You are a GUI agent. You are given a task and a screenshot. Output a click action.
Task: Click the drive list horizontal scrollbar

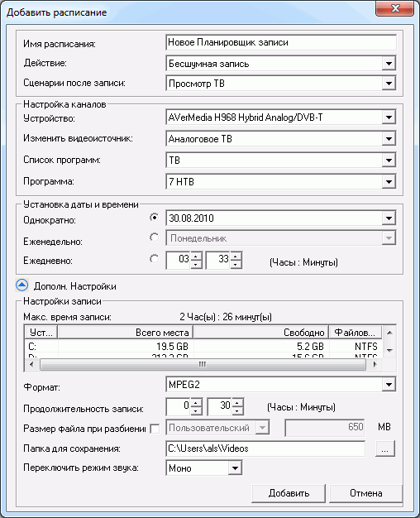[x=203, y=365]
